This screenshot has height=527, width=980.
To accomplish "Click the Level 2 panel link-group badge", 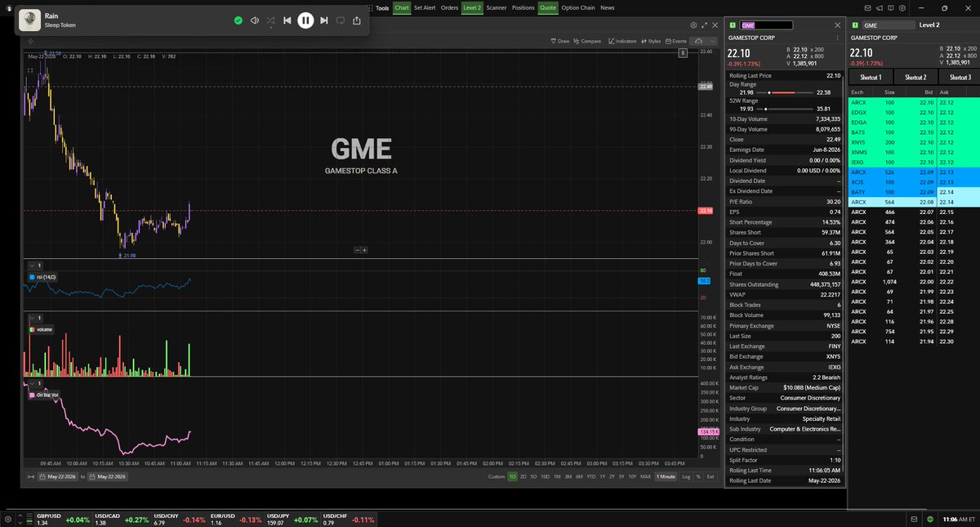I will coord(856,25).
